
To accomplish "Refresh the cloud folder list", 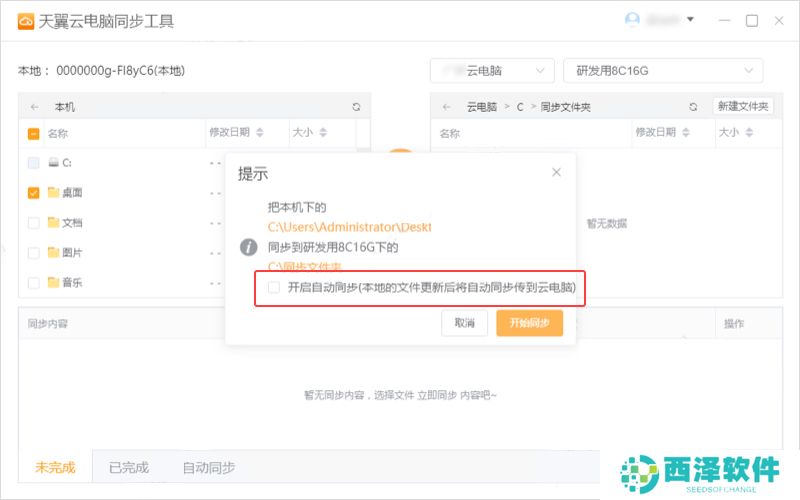I will [693, 107].
